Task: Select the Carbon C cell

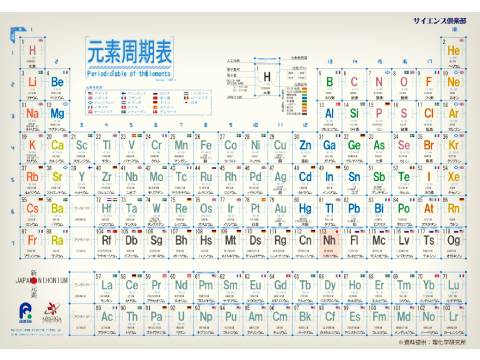Action: [x=354, y=85]
